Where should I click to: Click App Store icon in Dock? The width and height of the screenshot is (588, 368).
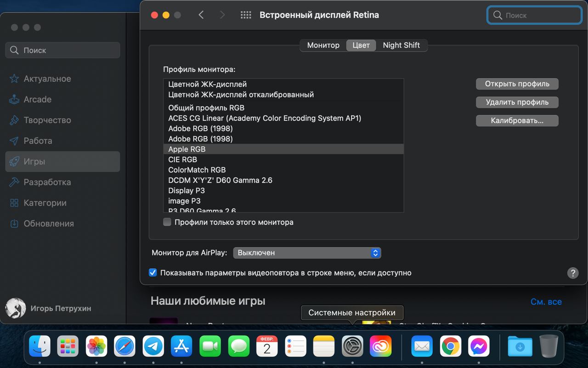tap(181, 346)
